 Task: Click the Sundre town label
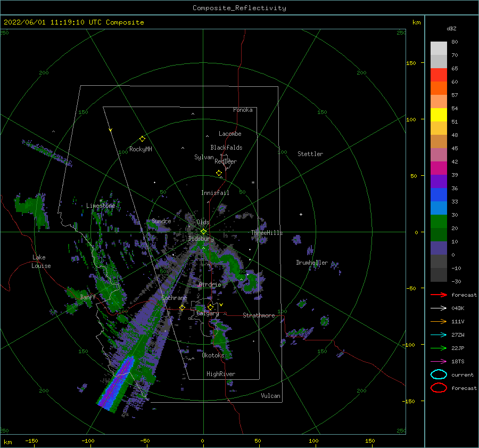tap(161, 221)
